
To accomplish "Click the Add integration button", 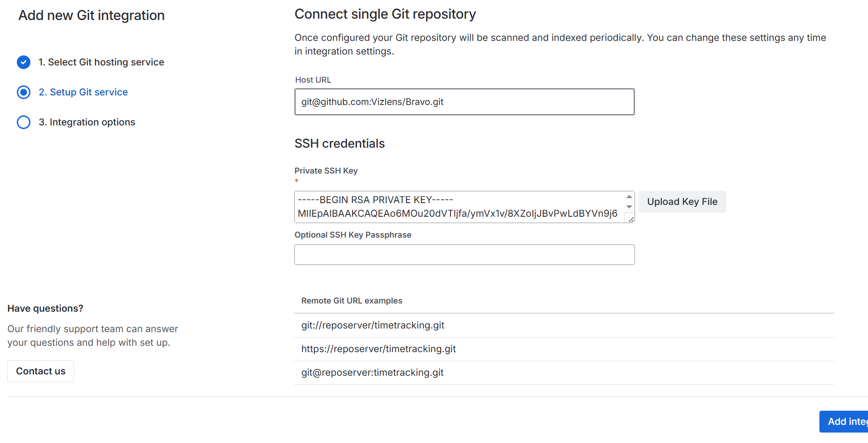I will click(845, 422).
